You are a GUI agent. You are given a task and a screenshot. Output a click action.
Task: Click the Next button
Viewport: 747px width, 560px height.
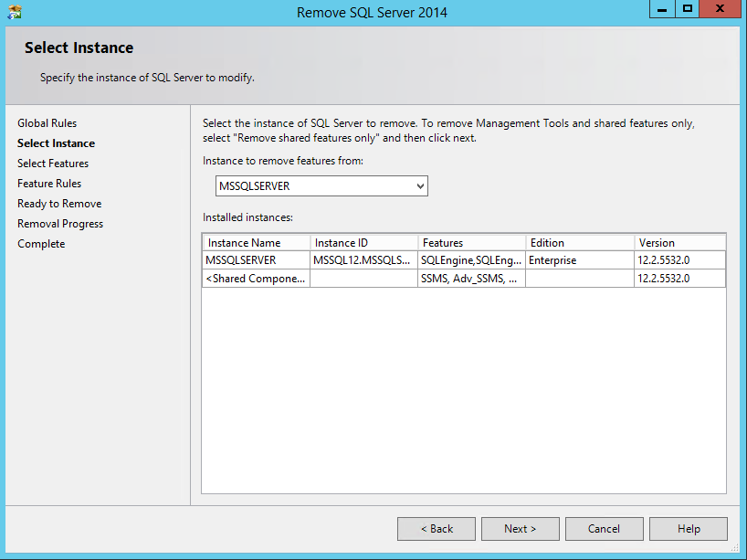(x=520, y=529)
